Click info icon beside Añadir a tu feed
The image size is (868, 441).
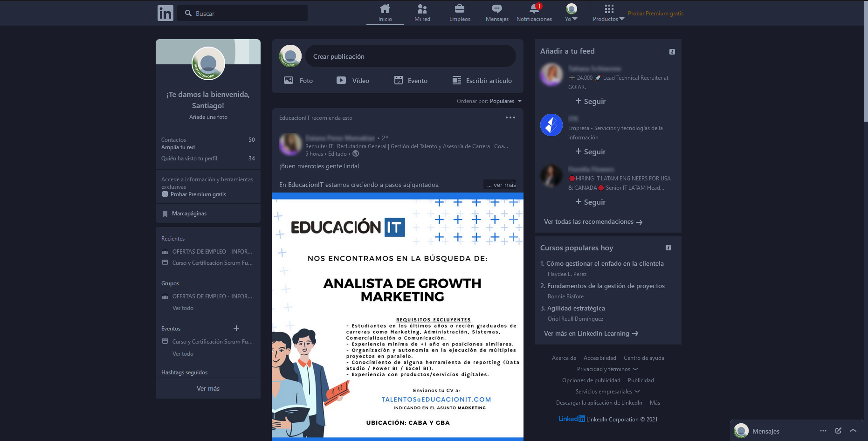(x=672, y=52)
